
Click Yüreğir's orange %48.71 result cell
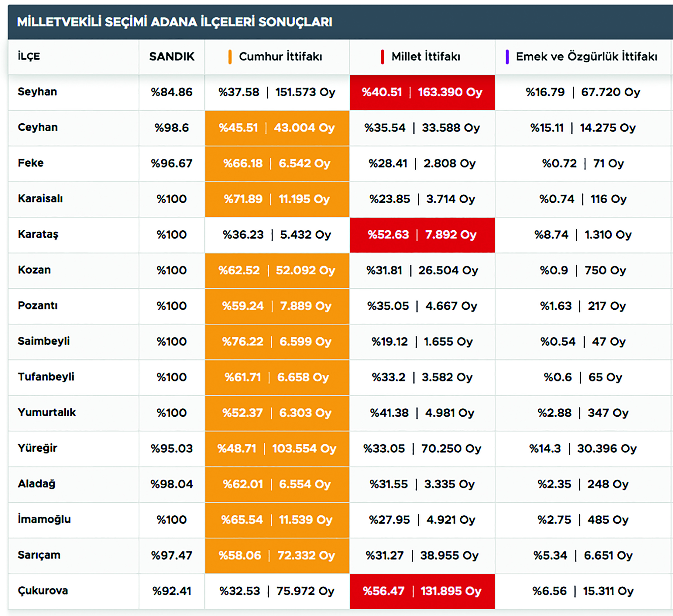pyautogui.click(x=237, y=448)
